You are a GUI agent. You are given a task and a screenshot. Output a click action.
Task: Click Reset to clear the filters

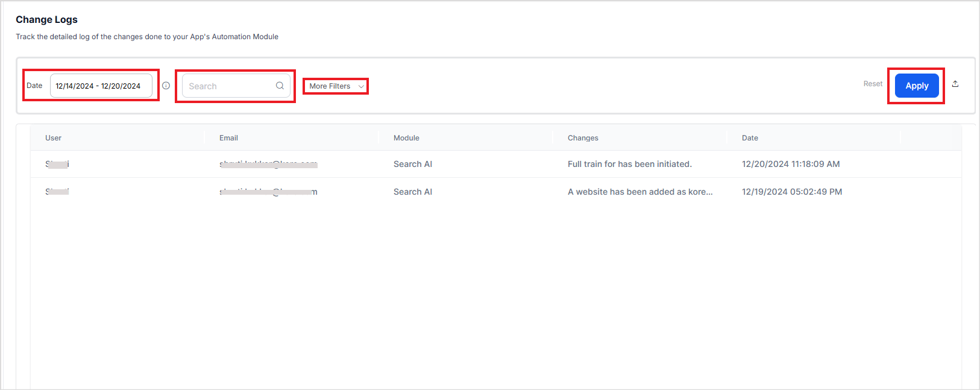click(872, 84)
